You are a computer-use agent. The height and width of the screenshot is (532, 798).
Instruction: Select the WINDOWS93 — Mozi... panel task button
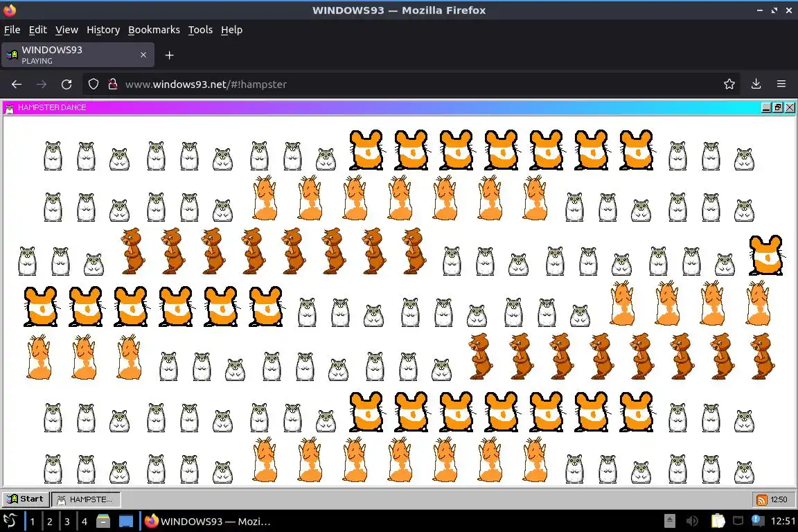click(208, 522)
